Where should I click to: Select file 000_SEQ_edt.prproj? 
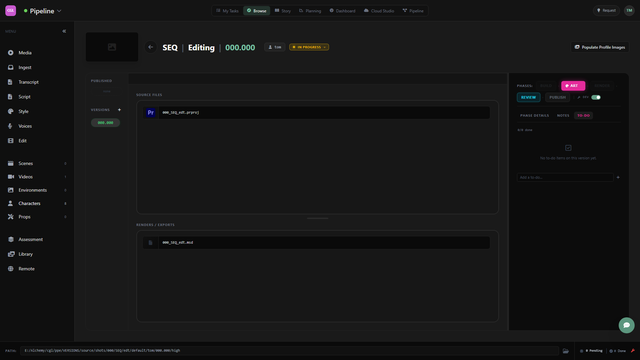[316, 113]
